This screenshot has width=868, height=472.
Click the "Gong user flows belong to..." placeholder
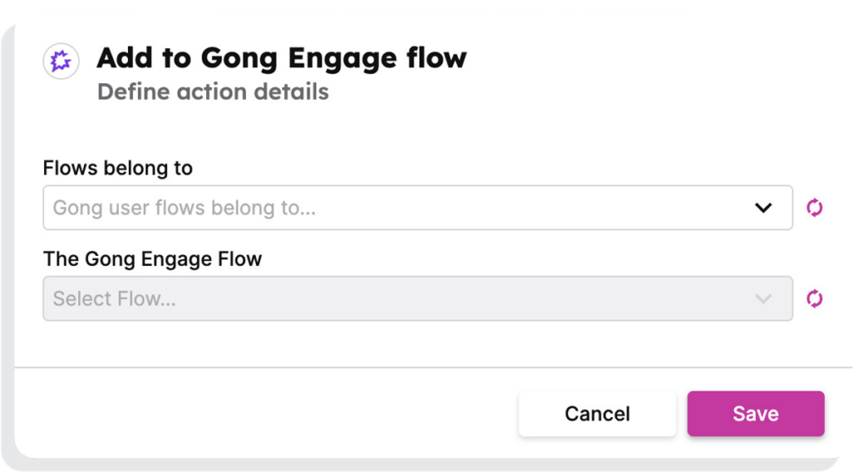pos(184,208)
